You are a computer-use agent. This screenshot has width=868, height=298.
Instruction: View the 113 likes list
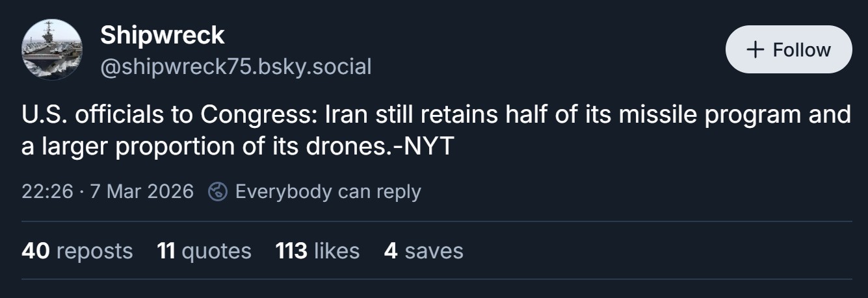tap(317, 251)
